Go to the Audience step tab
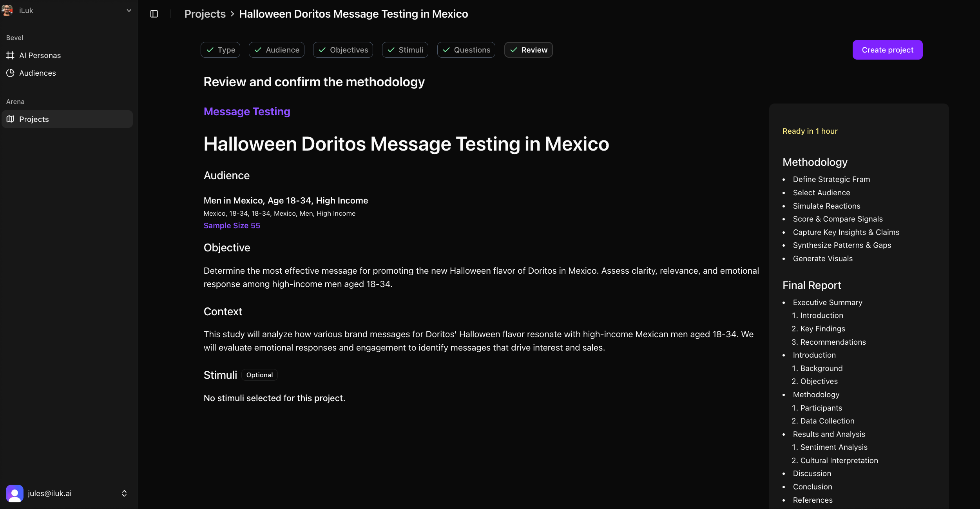 click(277, 50)
